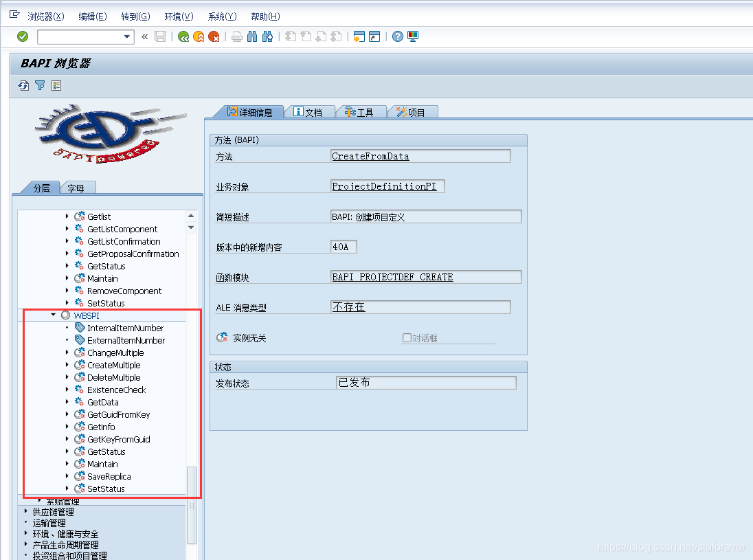Click the orange Exit icon
Viewport: 753px width, 560px height.
click(199, 36)
